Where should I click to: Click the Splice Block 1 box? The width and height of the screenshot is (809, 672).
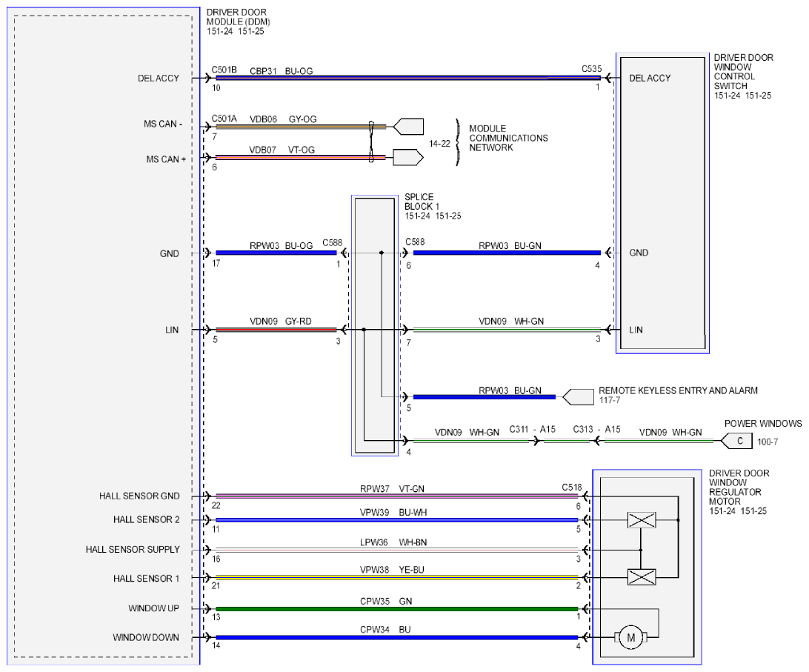[375, 326]
